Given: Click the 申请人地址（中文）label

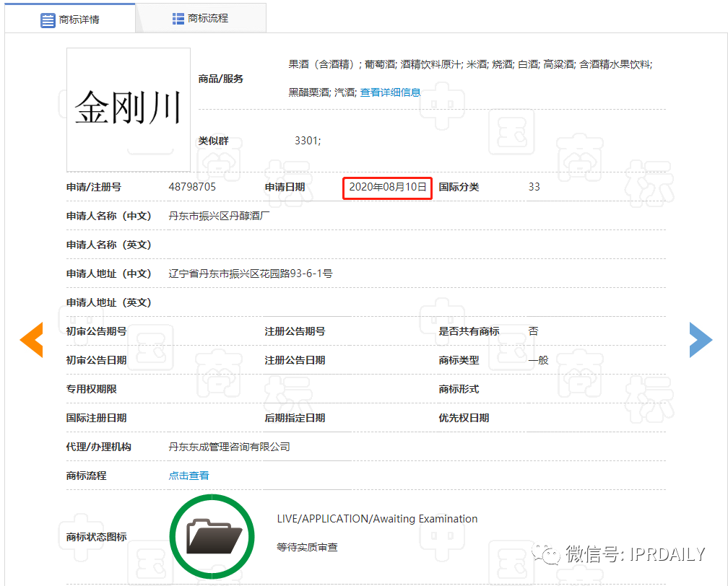Looking at the screenshot, I should [109, 274].
